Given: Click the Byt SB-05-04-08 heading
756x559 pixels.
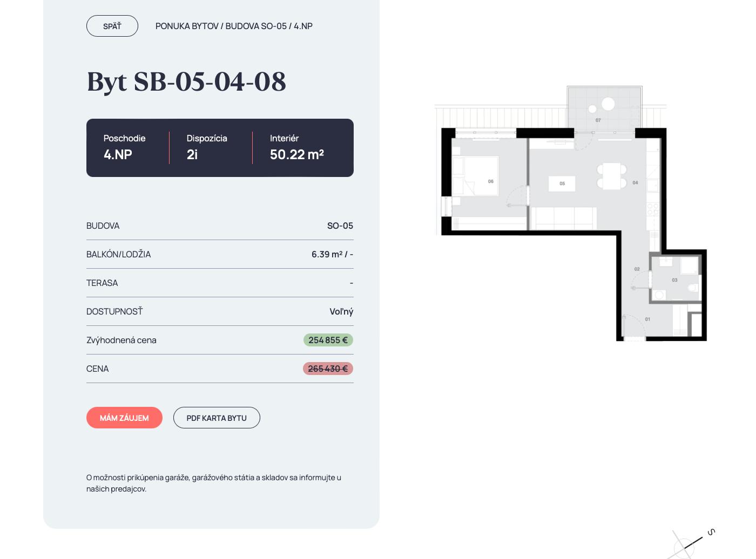Looking at the screenshot, I should (x=186, y=81).
